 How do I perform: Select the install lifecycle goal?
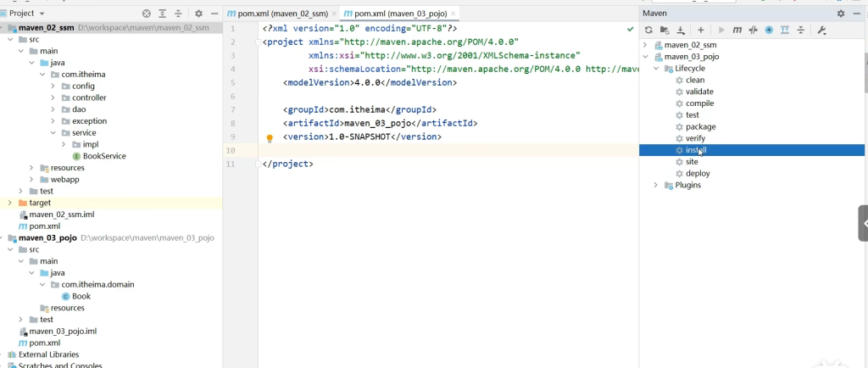pos(695,150)
